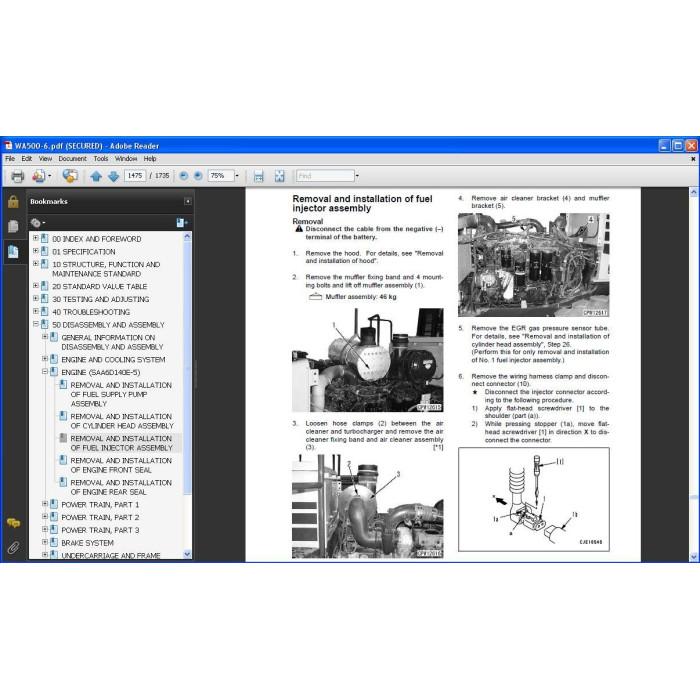Click bookmarks panel scroll down arrow
The width and height of the screenshot is (700, 700).
pos(188,554)
